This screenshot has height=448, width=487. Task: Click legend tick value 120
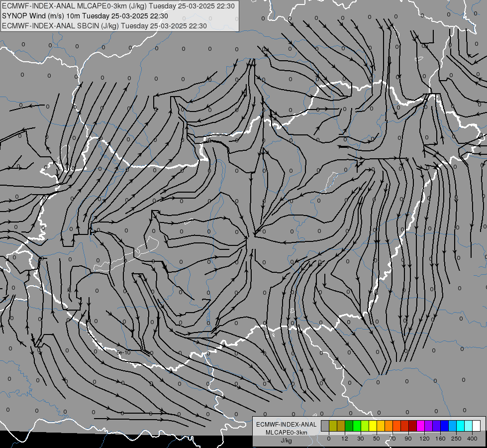[x=425, y=439]
